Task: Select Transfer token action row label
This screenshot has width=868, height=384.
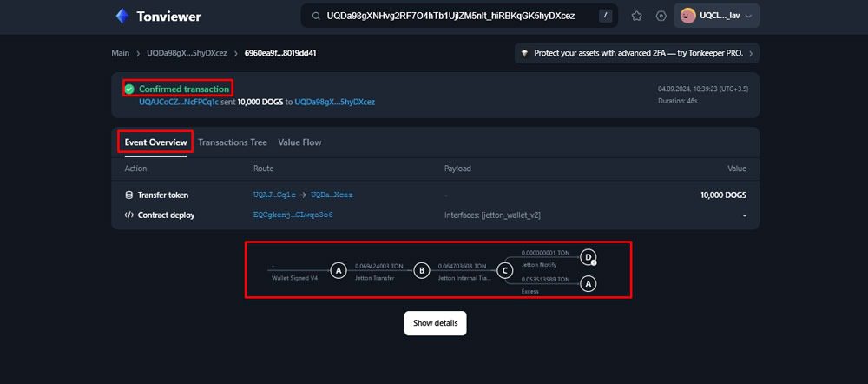Action: [163, 195]
